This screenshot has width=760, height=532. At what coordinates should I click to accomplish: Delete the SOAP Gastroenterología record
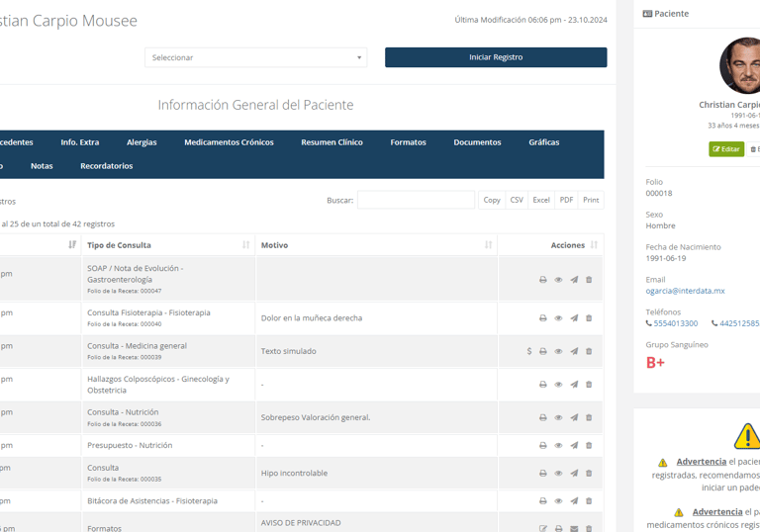589,280
